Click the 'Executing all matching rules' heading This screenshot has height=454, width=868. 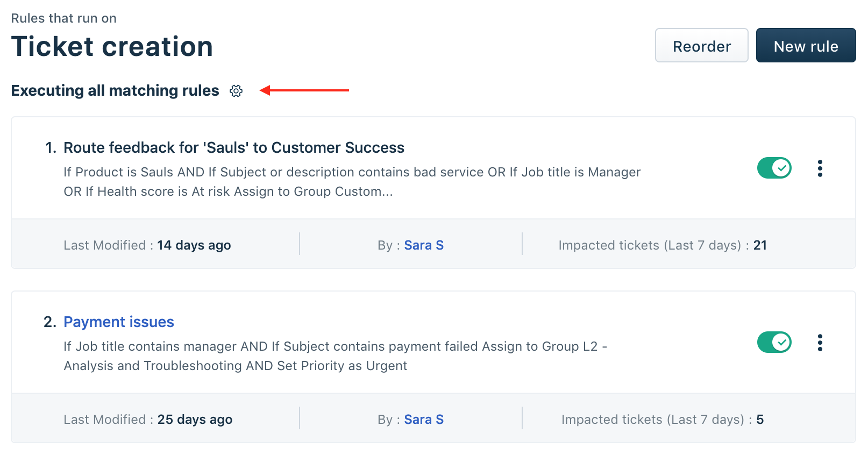pos(115,90)
